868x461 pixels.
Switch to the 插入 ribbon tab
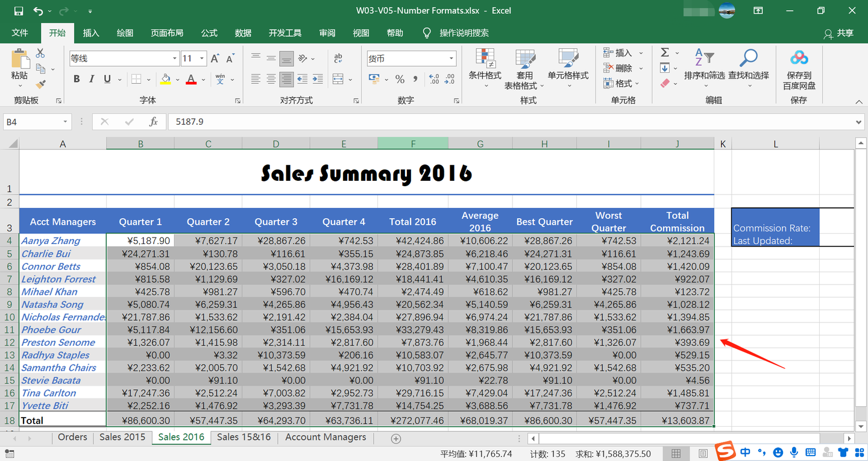(x=91, y=33)
